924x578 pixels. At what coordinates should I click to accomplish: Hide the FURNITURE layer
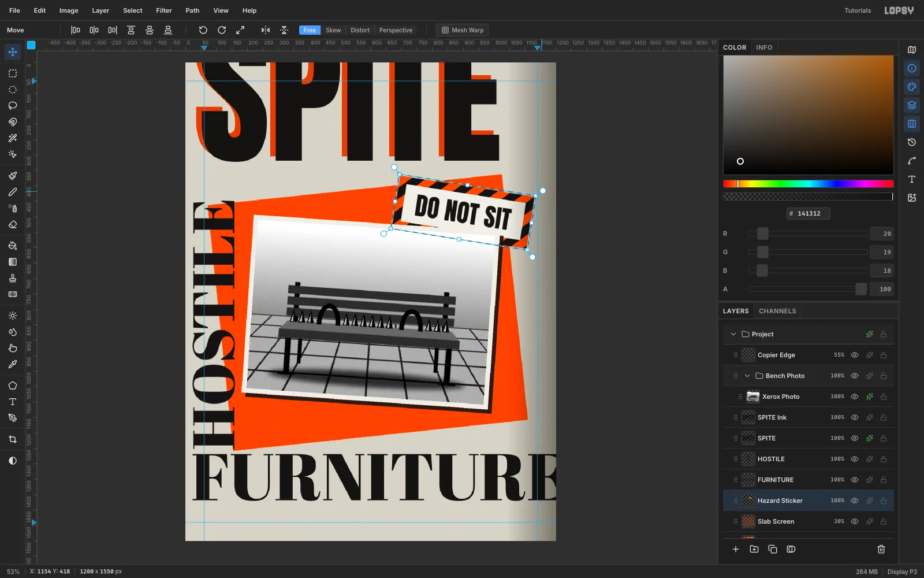tap(855, 480)
